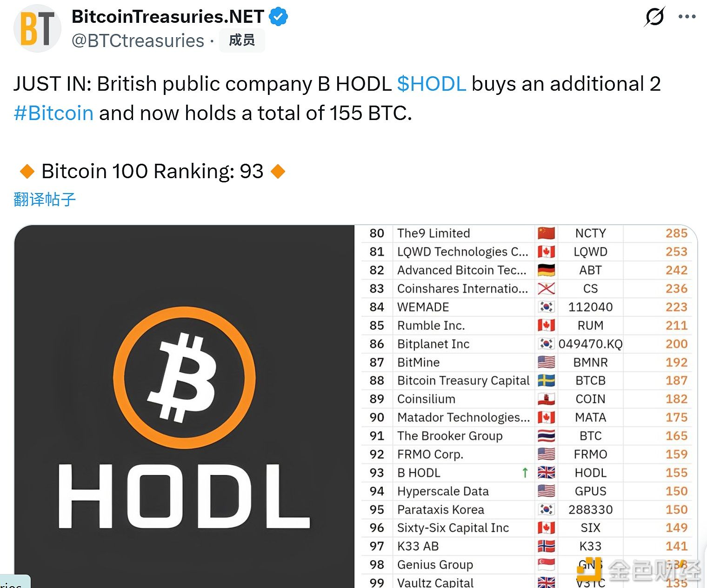Click the green up arrow beside B HODL
The width and height of the screenshot is (707, 588).
tap(525, 473)
